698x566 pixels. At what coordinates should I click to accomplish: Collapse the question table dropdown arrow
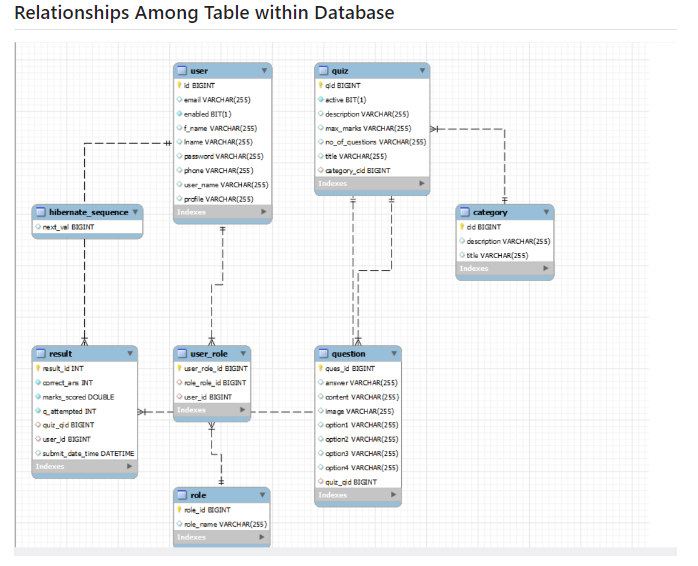[x=394, y=354]
